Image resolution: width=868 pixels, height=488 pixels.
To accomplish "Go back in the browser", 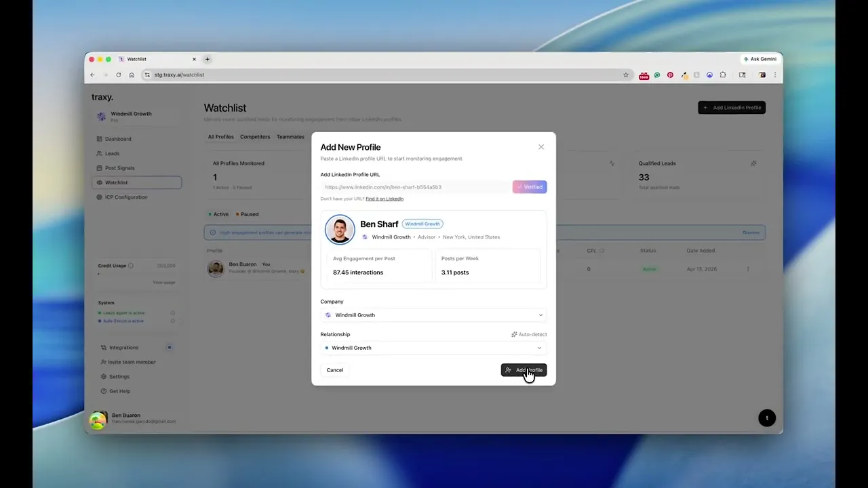I will point(92,75).
